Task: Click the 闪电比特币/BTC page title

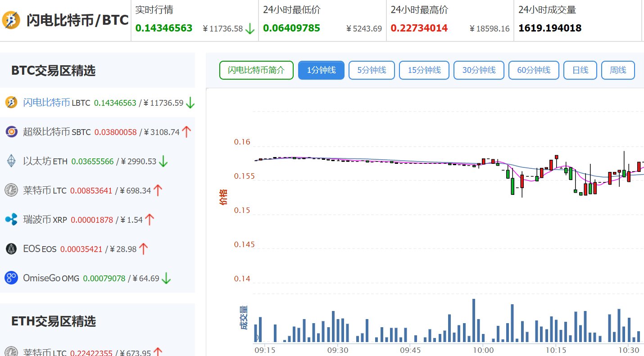Action: point(77,20)
